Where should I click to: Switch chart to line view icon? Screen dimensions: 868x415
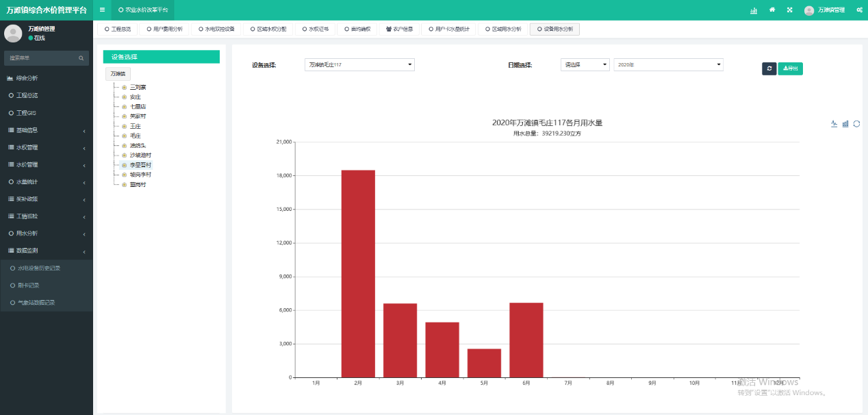click(x=834, y=124)
